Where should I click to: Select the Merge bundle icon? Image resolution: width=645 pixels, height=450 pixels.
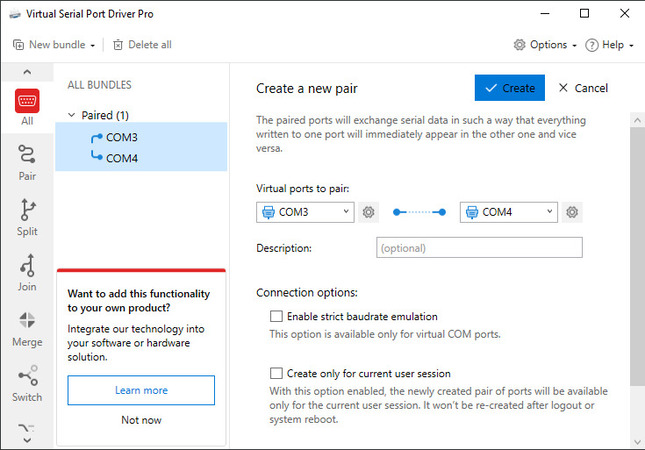(x=27, y=327)
